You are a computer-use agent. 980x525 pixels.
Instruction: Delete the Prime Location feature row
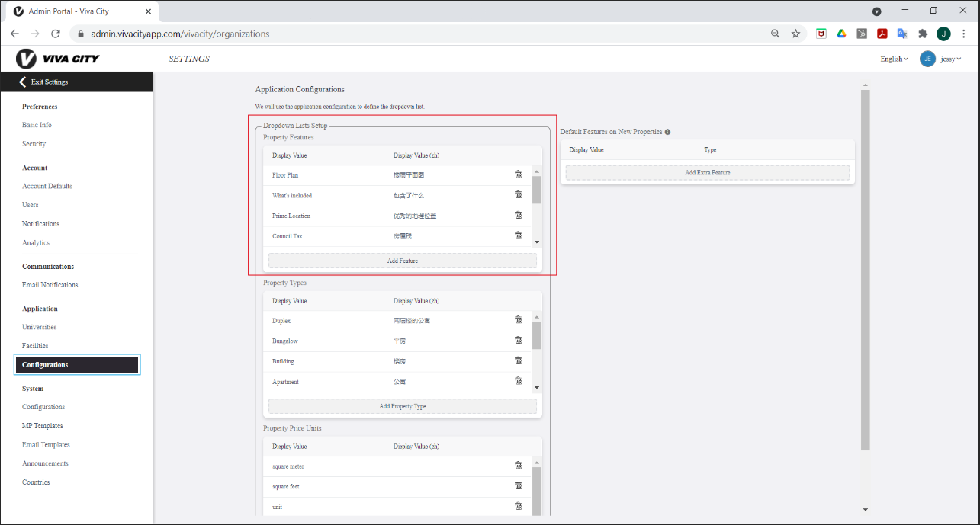pos(519,216)
